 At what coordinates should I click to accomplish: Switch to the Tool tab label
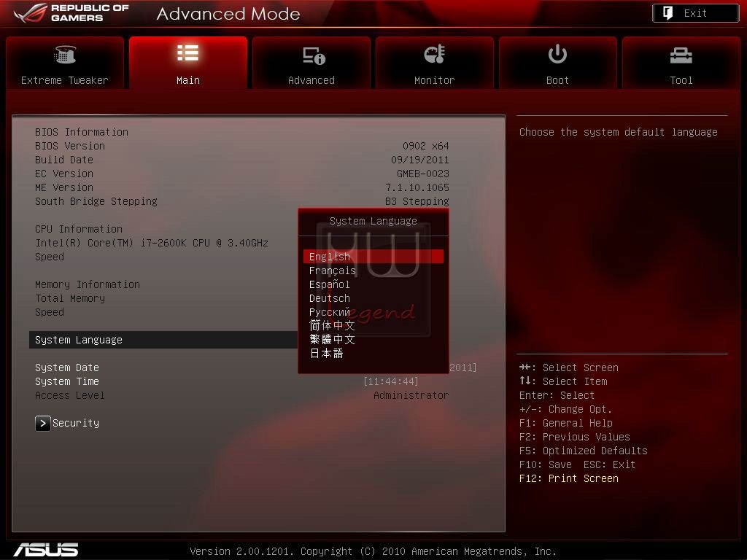pyautogui.click(x=681, y=80)
